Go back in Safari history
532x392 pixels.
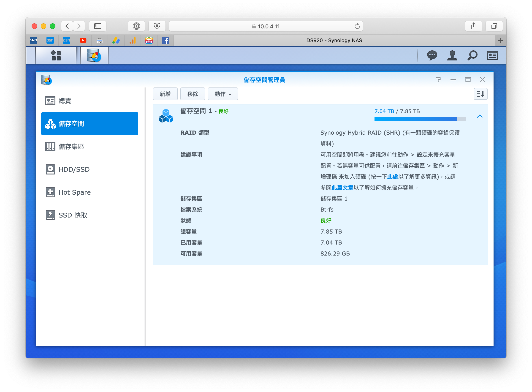(x=67, y=26)
